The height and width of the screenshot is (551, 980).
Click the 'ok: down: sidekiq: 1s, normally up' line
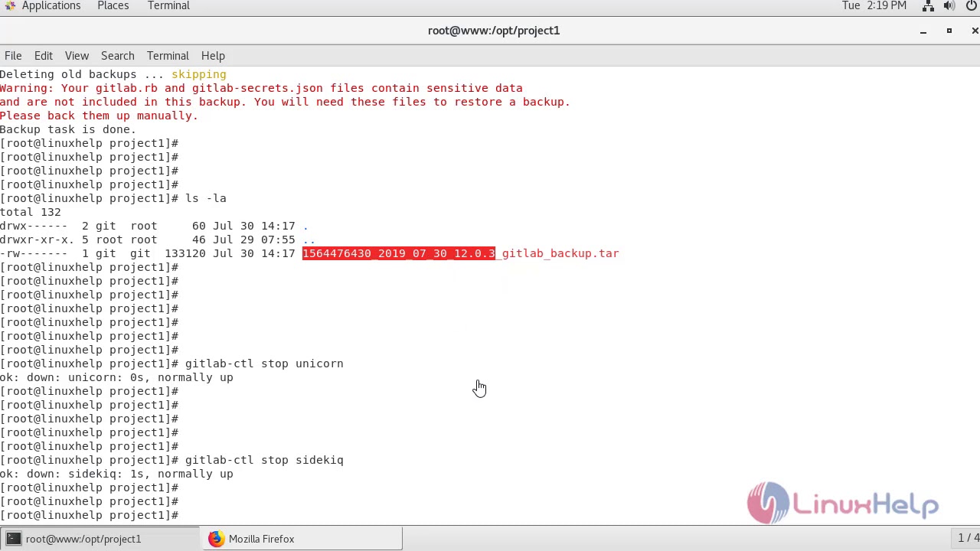(116, 474)
